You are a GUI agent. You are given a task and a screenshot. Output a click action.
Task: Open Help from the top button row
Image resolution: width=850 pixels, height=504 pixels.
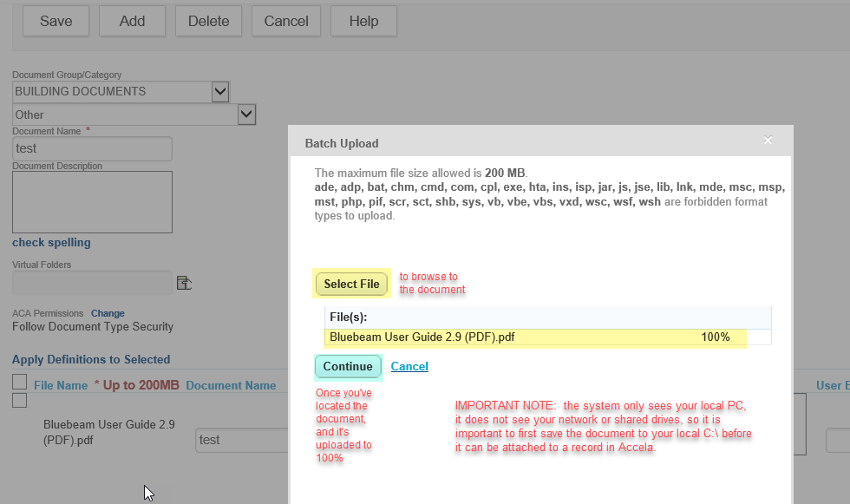[x=363, y=21]
